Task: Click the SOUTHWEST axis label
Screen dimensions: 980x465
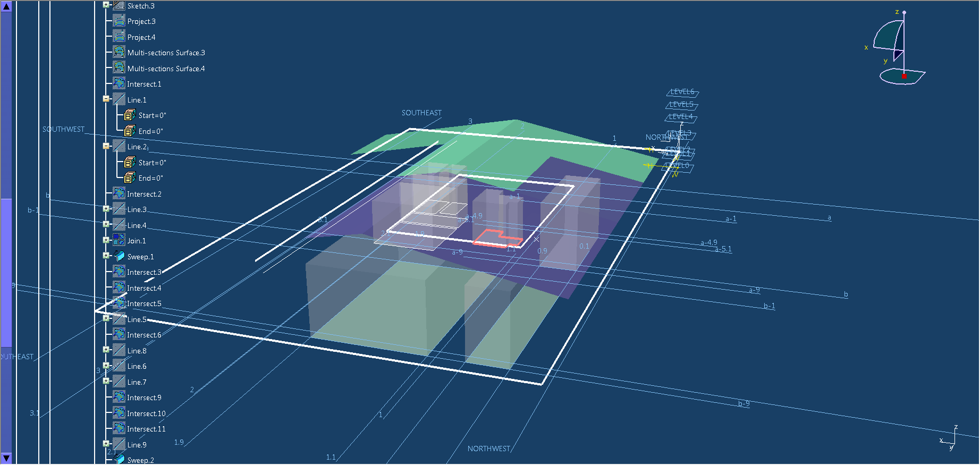Action: pyautogui.click(x=63, y=129)
